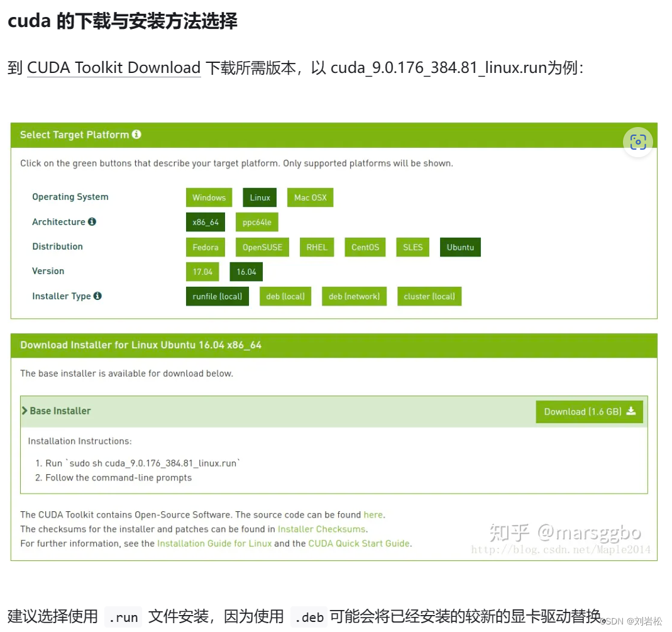Click the info icon beside Select Target Platform
Screen dimensions: 672x632
click(136, 134)
